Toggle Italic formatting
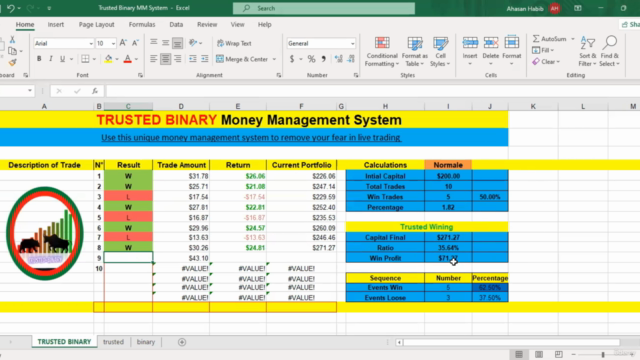The height and width of the screenshot is (360, 640). [x=51, y=59]
